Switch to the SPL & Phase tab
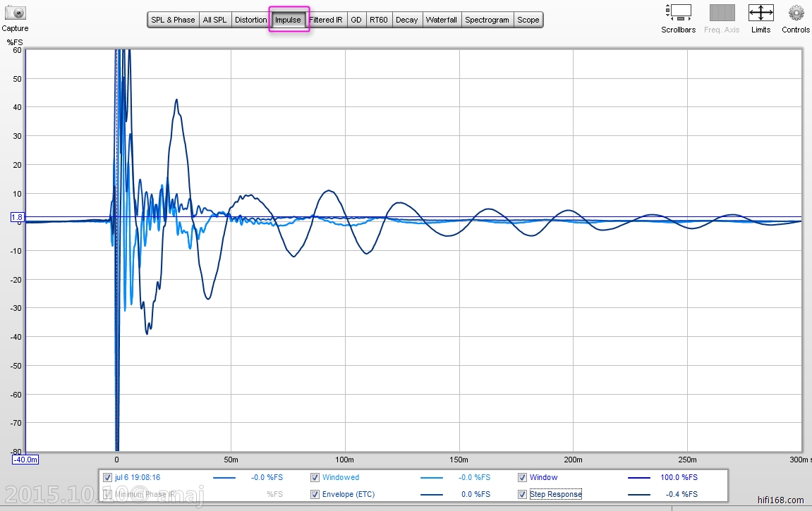The width and height of the screenshot is (812, 511). point(173,20)
